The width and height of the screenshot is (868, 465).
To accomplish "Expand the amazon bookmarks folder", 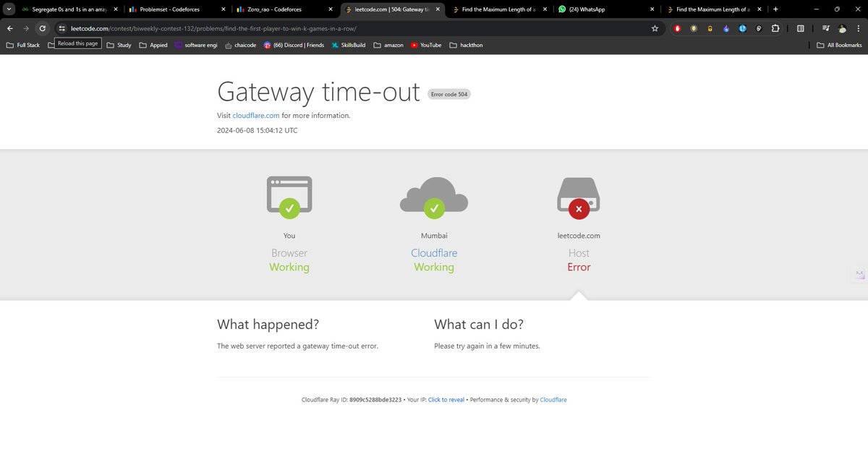I will point(388,45).
